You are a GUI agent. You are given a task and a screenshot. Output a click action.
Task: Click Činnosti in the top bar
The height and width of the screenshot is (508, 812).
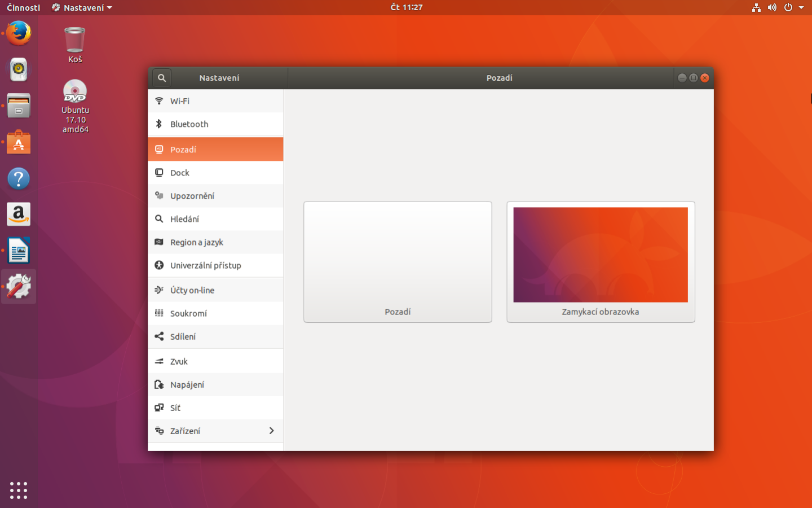23,7
